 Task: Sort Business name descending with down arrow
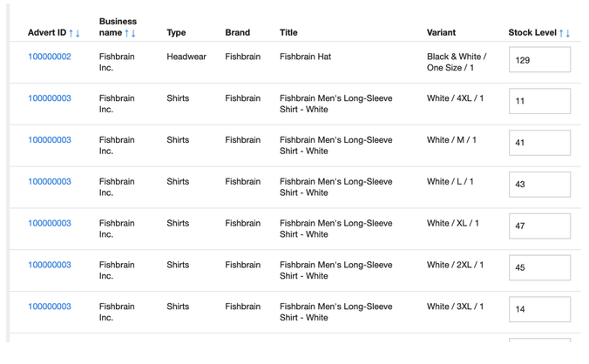[133, 33]
